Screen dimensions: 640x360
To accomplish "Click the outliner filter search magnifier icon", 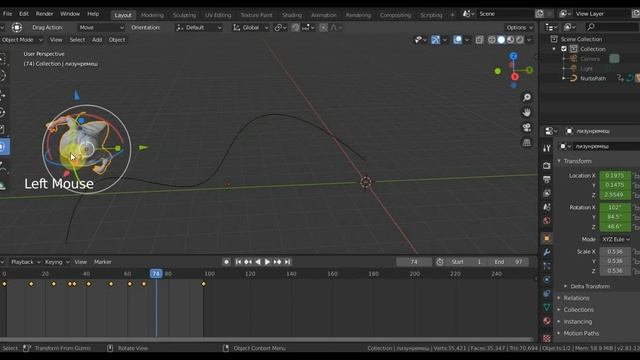I will [590, 27].
